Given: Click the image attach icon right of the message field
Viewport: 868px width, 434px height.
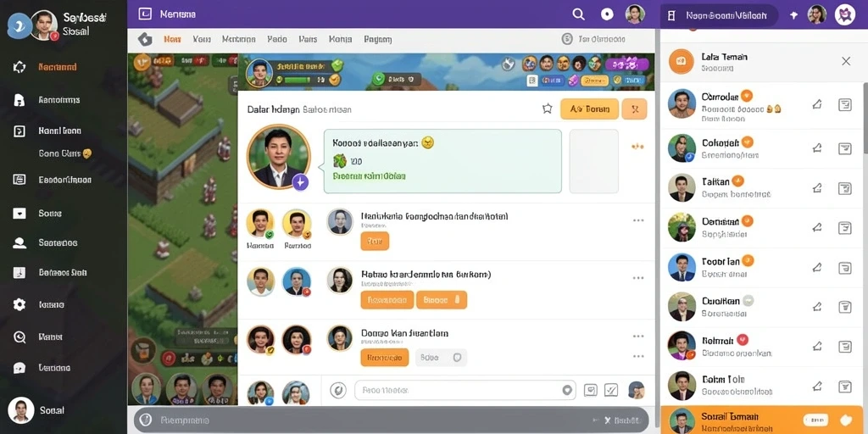Looking at the screenshot, I should click(591, 390).
